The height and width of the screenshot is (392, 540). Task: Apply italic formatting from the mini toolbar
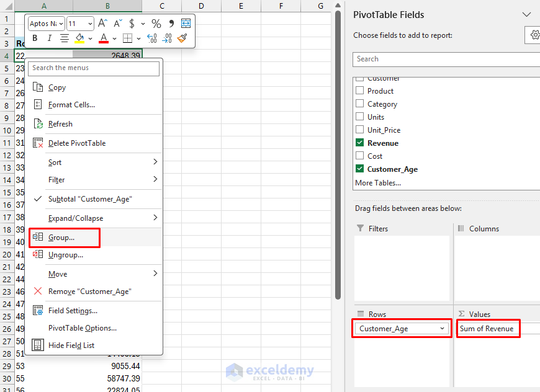(49, 38)
